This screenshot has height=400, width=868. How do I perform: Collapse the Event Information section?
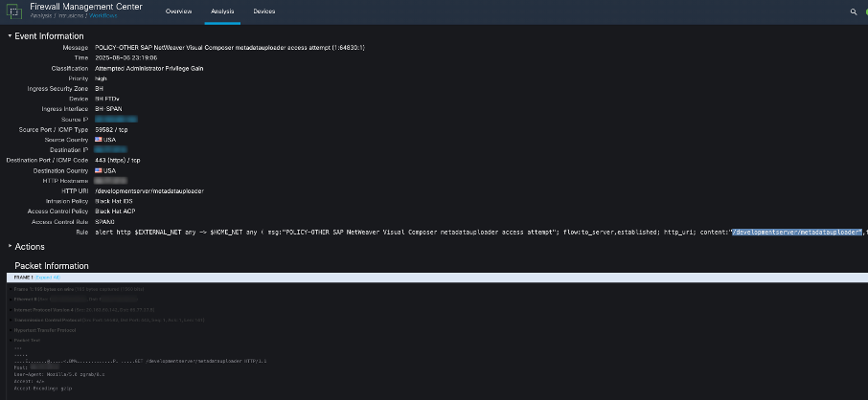pyautogui.click(x=10, y=36)
